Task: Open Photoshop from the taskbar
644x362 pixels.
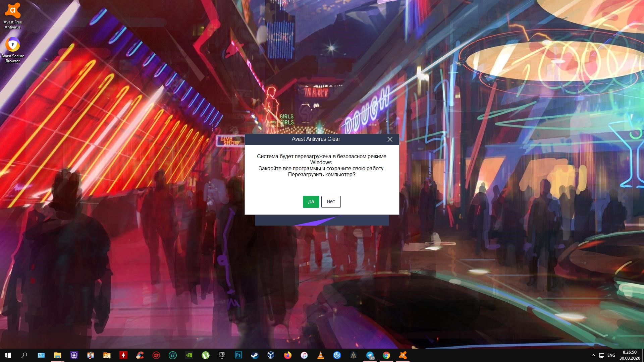Action: coord(238,355)
